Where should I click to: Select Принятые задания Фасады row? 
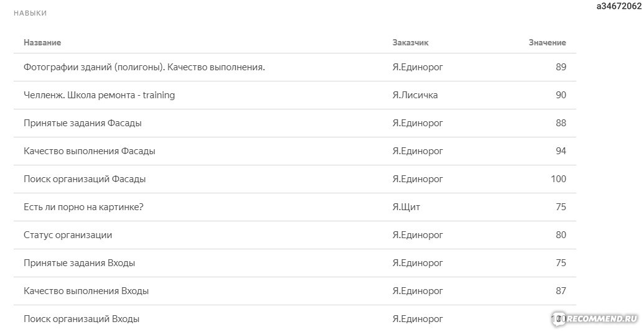294,123
